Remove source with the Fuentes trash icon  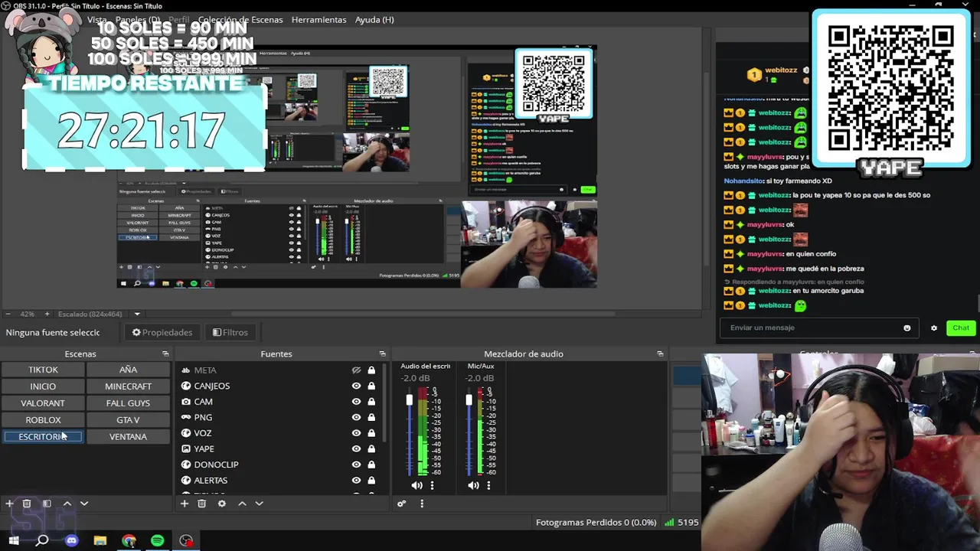202,504
